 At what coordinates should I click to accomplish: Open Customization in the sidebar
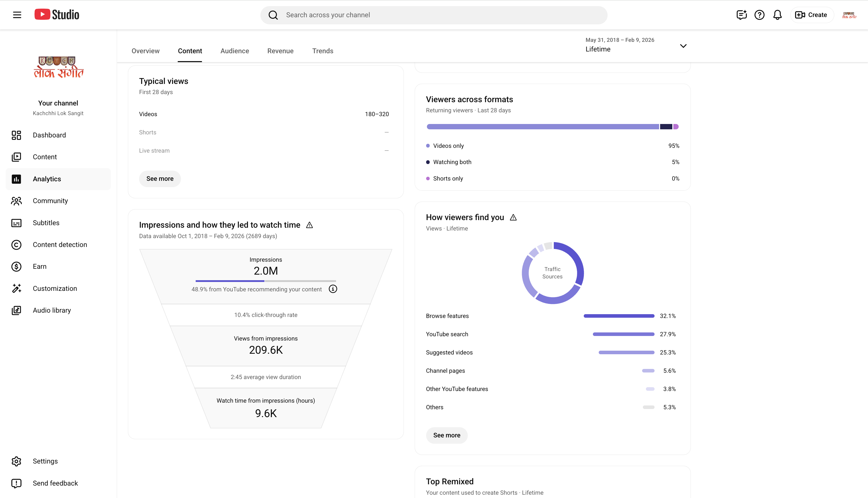tap(58, 288)
